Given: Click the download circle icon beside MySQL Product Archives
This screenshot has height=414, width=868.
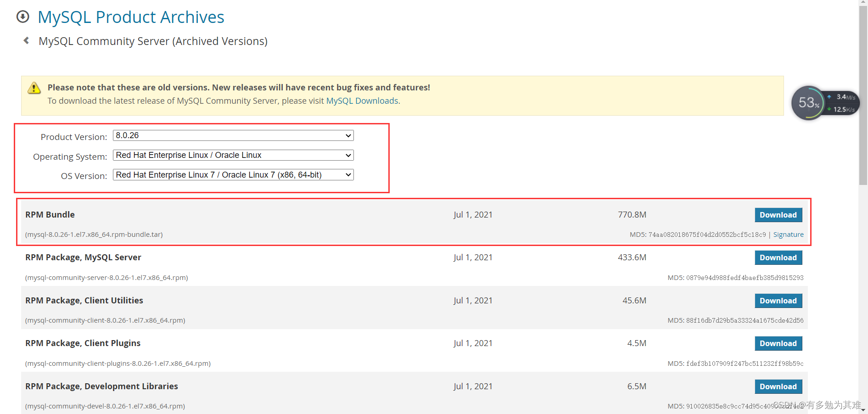Looking at the screenshot, I should (23, 17).
